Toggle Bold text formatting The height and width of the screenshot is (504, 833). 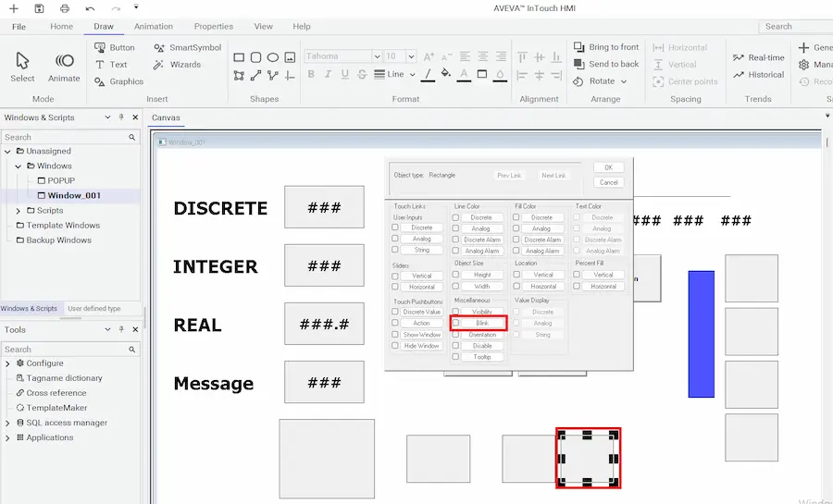[311, 74]
